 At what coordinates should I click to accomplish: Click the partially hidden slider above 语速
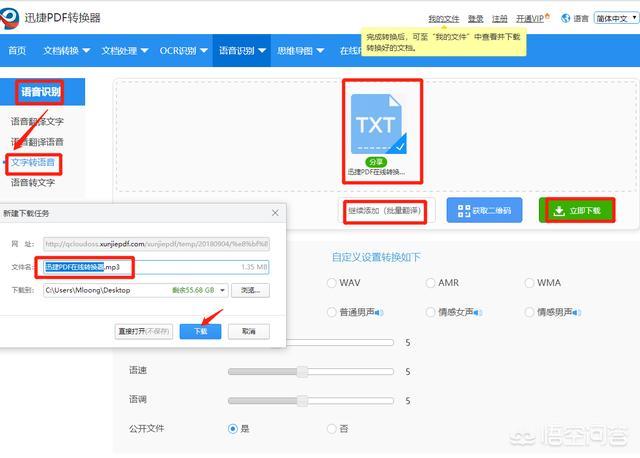pos(340,342)
